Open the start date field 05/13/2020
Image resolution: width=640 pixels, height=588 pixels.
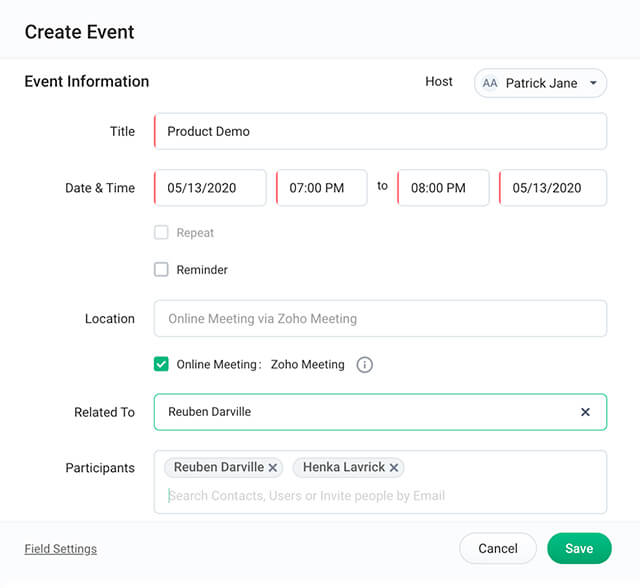click(210, 188)
